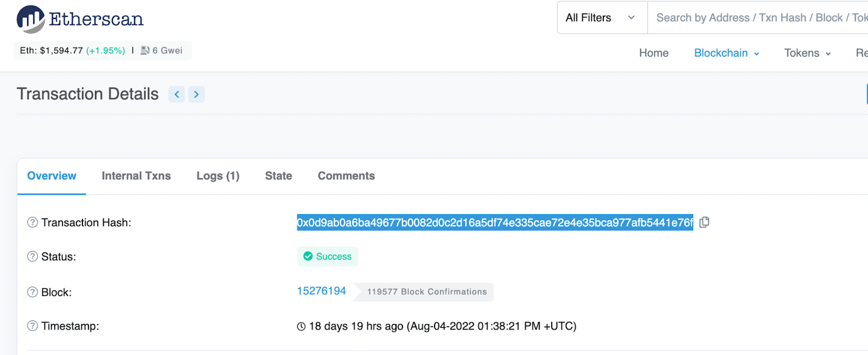
Task: Click the Home navigation link
Action: [654, 53]
